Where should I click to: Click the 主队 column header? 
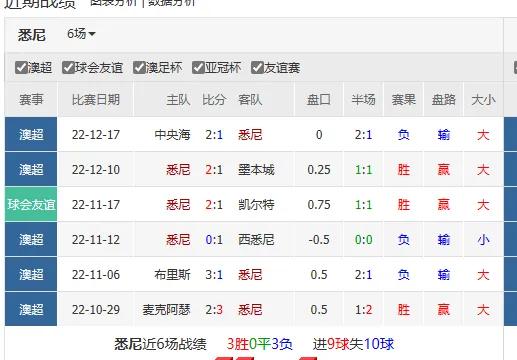pos(178,100)
